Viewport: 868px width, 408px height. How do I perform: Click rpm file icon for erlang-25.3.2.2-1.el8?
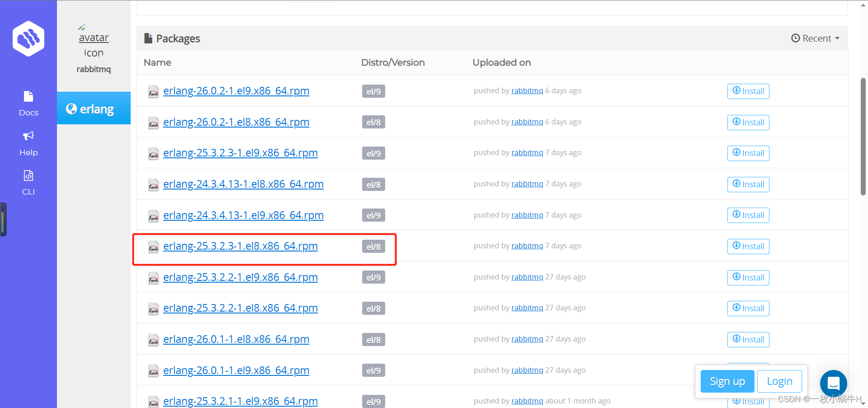tap(154, 309)
